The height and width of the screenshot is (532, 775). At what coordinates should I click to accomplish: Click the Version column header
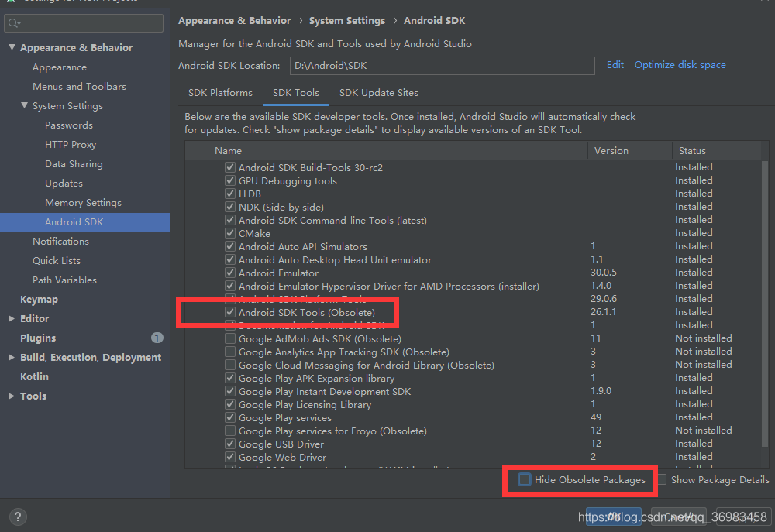click(x=629, y=151)
